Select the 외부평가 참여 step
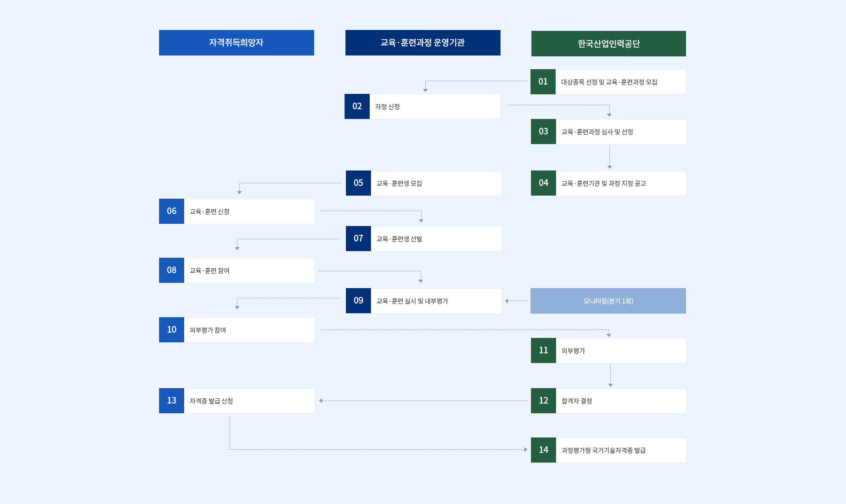The image size is (846, 504). pyautogui.click(x=237, y=330)
